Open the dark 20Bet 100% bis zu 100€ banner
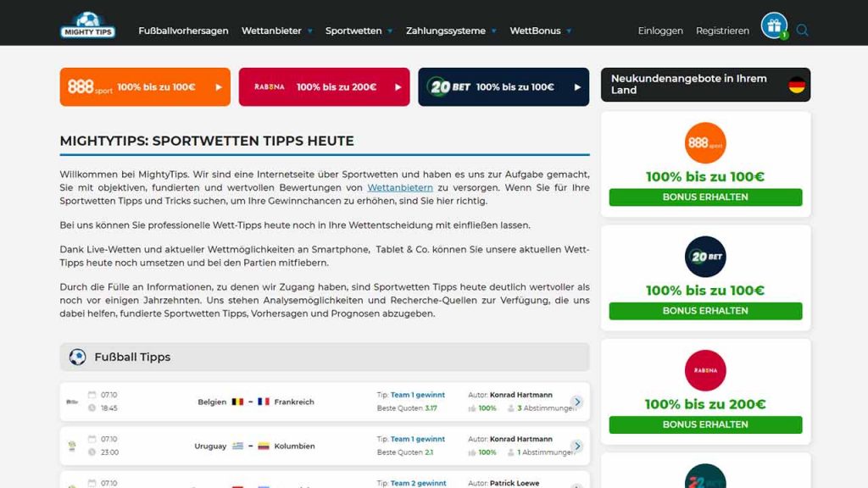 [504, 87]
